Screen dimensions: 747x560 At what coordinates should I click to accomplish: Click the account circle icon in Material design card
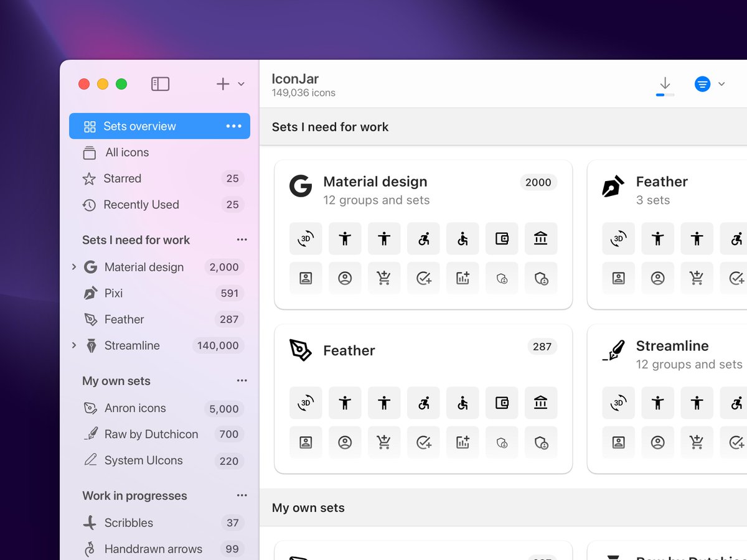[345, 278]
